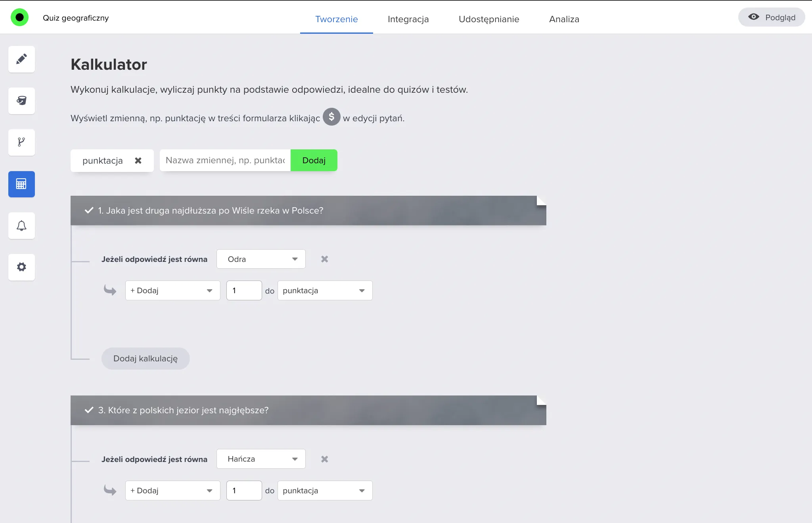Click the folded corner of question 1 header
Viewport: 812px width, 523px height.
(541, 200)
